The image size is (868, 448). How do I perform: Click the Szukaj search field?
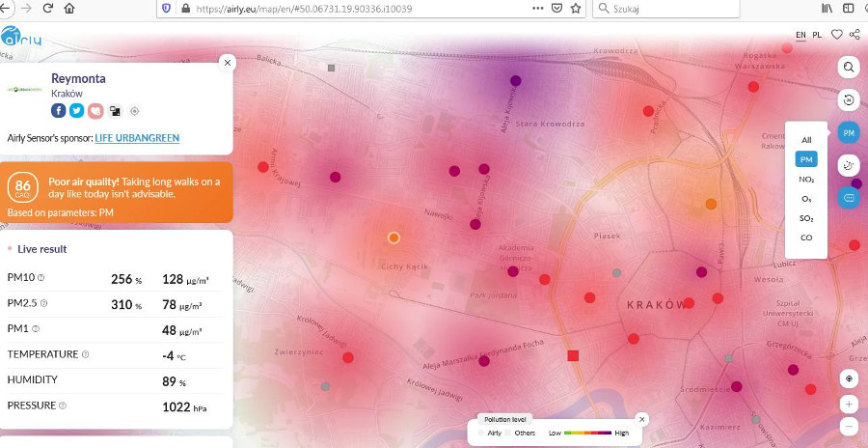(665, 9)
